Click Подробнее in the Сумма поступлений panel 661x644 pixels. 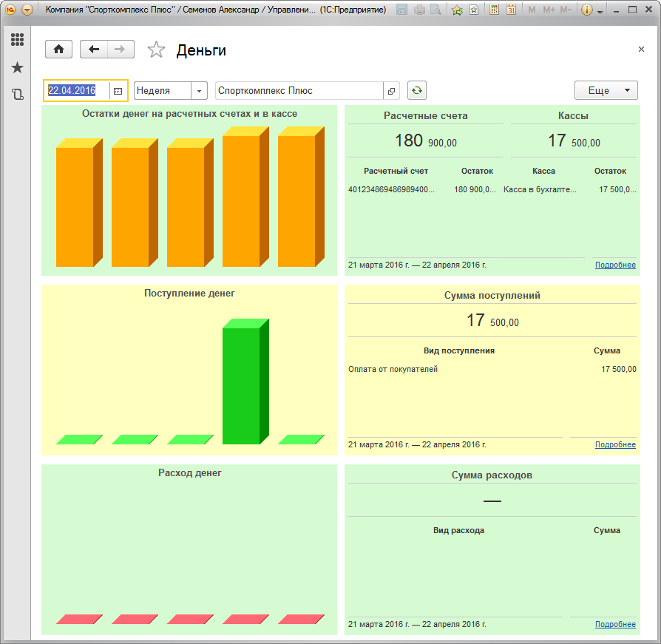tap(615, 445)
